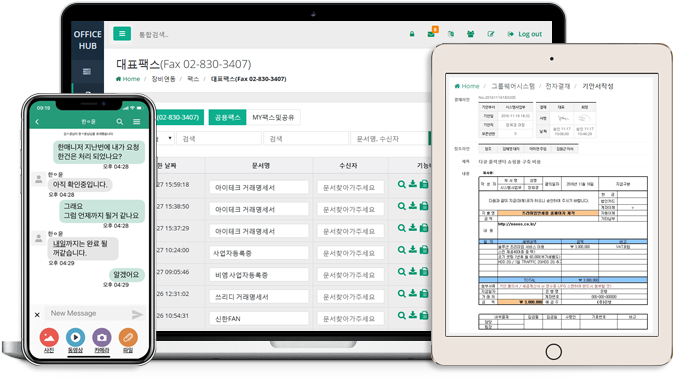Click clipboard icon in the 15:59:18 row
Image resolution: width=682 pixels, height=378 pixels.
click(424, 184)
